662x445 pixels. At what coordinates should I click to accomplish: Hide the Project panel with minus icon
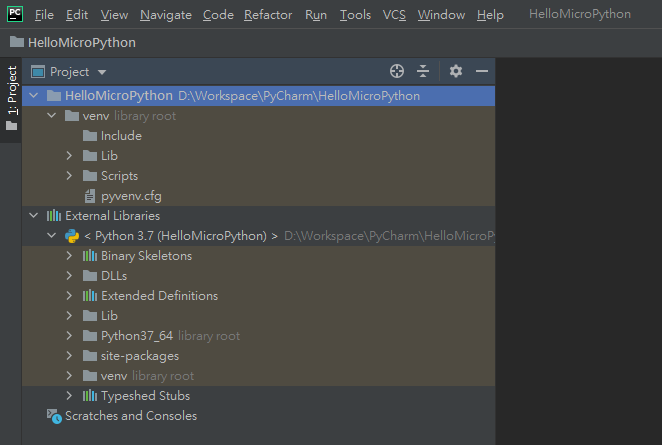(482, 71)
